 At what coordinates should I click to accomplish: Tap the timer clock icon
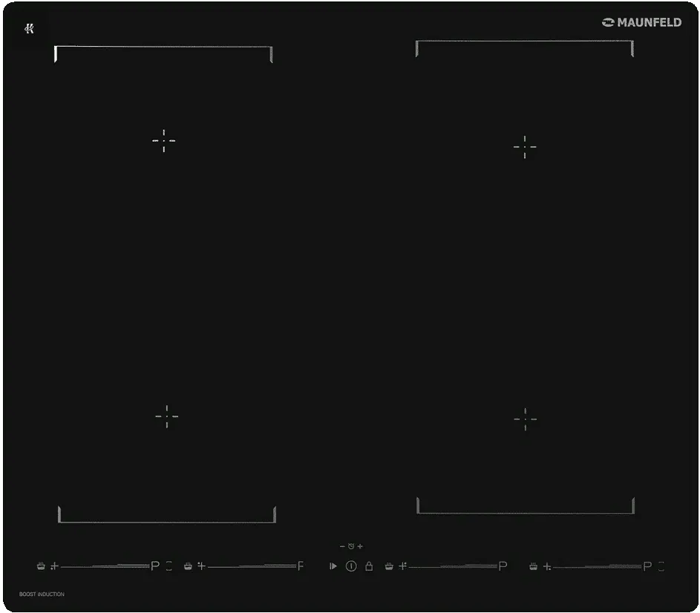(x=351, y=547)
